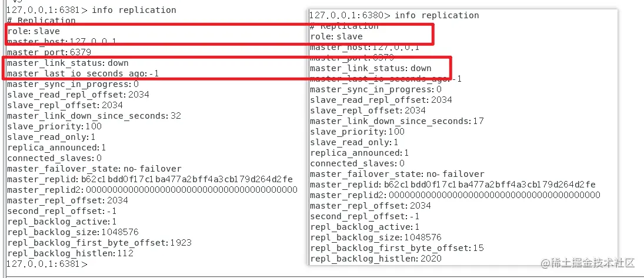Click 'master_link_down_since_seconds:32' line
Image resolution: width=644 pixels, height=278 pixels.
point(94,116)
